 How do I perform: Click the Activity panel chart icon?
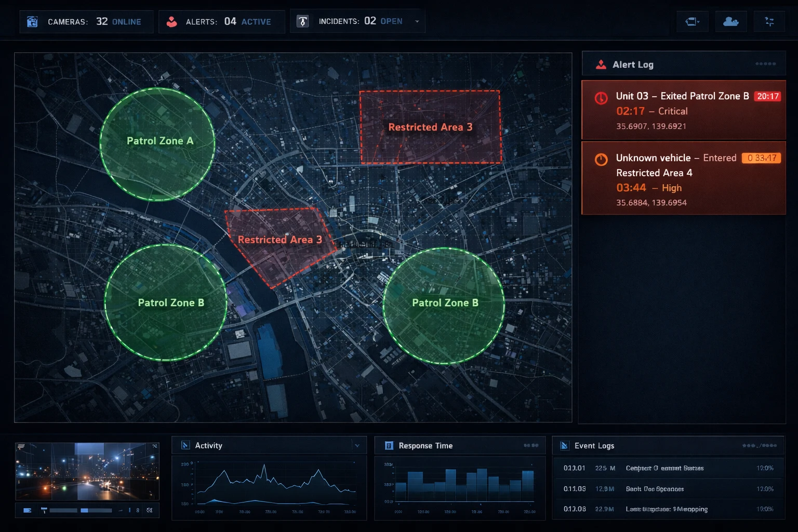click(185, 445)
